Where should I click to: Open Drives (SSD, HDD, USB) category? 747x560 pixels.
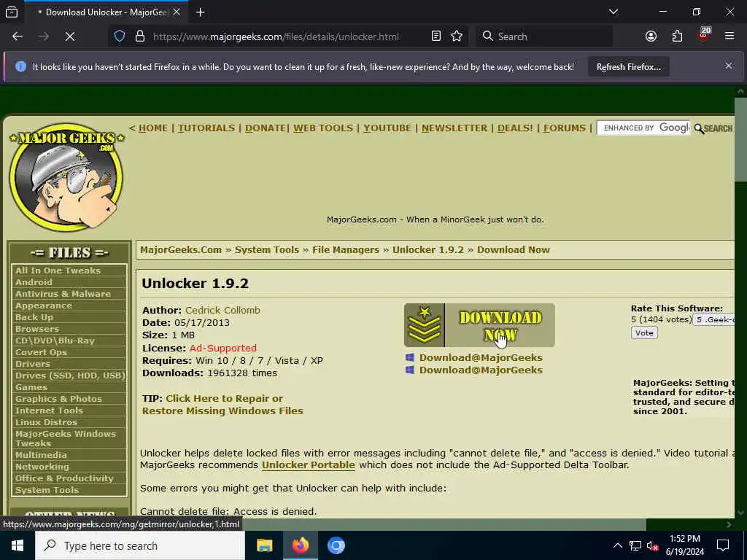click(x=69, y=376)
